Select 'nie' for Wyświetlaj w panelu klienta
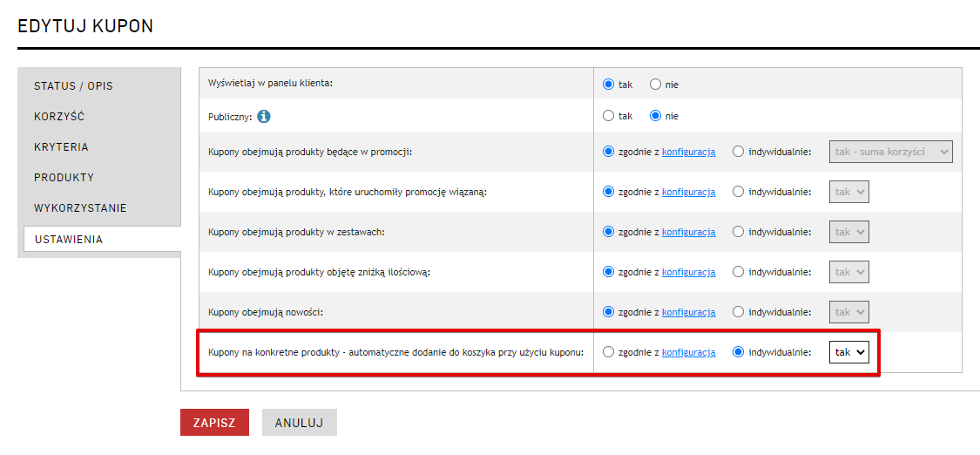980x455 pixels. click(x=656, y=85)
